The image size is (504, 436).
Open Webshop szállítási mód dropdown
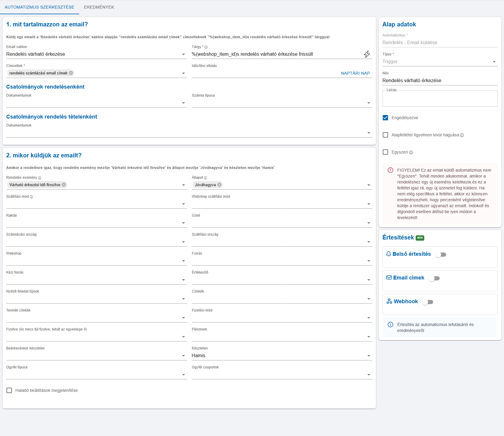click(x=282, y=204)
